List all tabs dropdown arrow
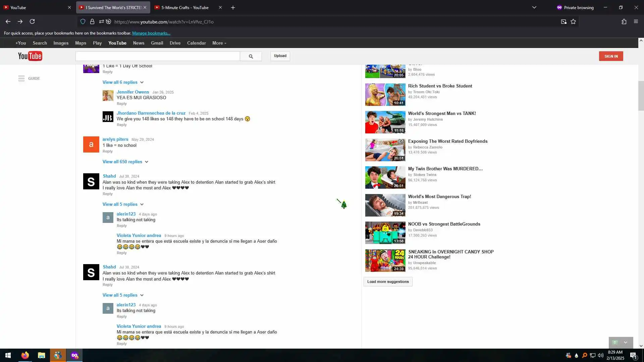644x362 pixels. (534, 7)
